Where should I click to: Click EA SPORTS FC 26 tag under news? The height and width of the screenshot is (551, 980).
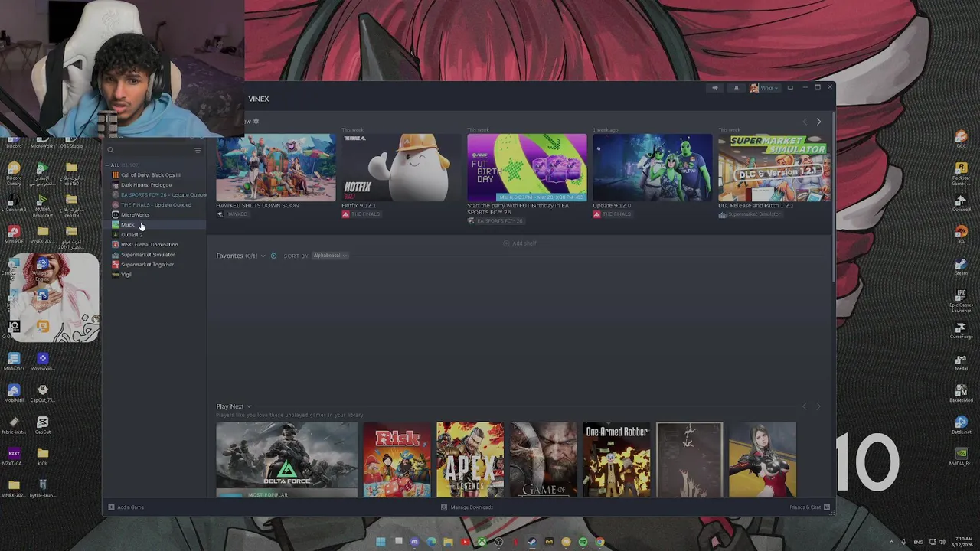(496, 221)
